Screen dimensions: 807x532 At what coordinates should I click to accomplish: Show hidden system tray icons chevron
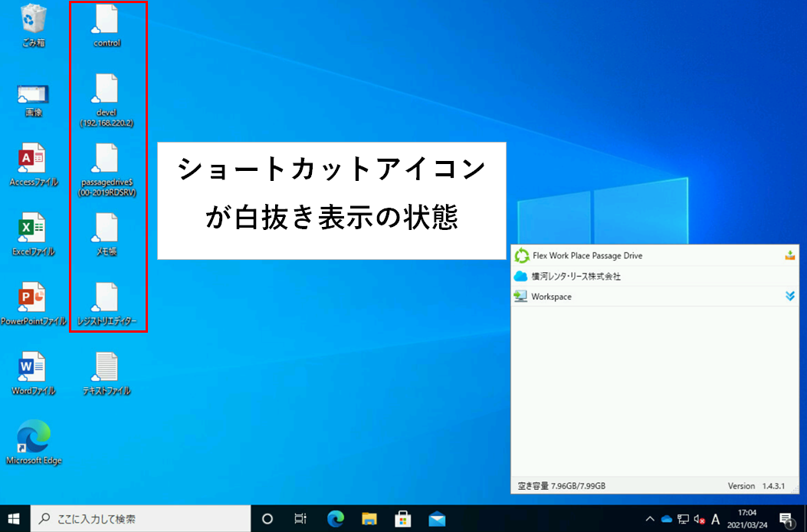point(651,519)
